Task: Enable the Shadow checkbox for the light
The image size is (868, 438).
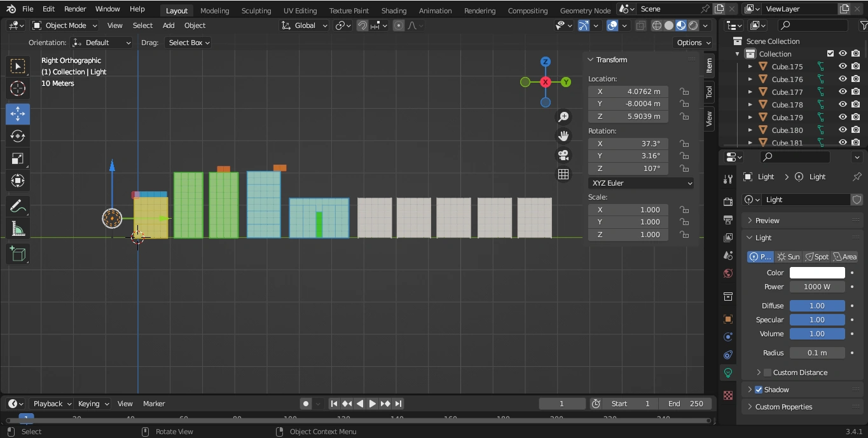Action: point(758,389)
